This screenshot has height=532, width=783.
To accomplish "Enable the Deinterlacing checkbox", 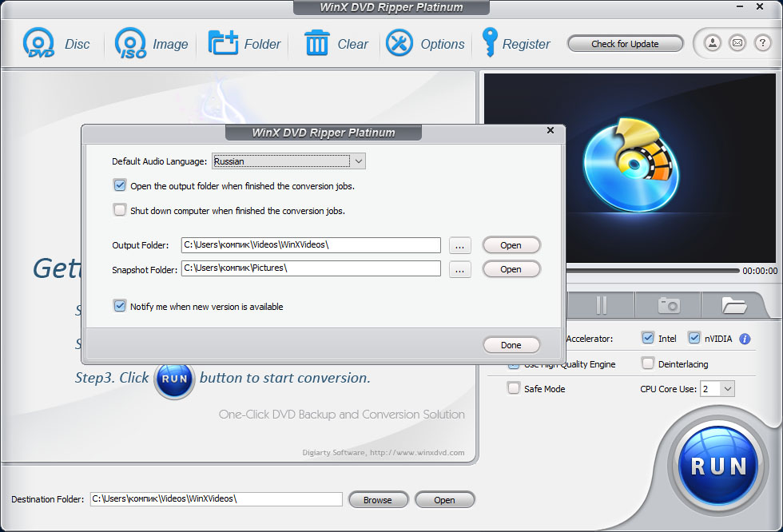I will [648, 363].
